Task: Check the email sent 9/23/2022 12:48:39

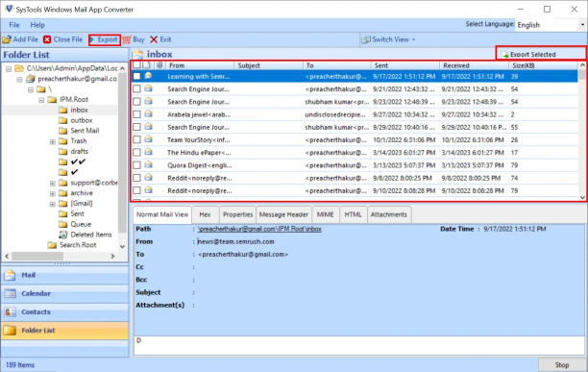Action: pyautogui.click(x=136, y=102)
